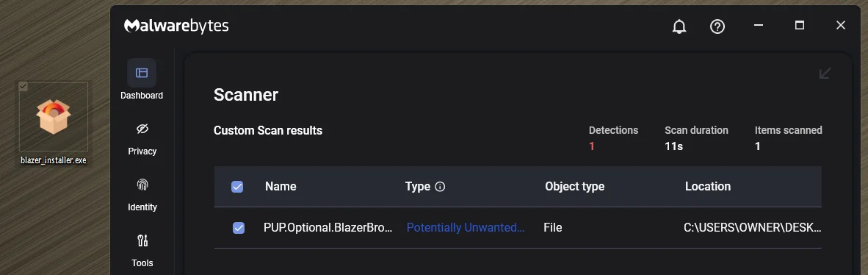The width and height of the screenshot is (868, 275).
Task: Click the Malwarebytes logo
Action: tap(176, 26)
